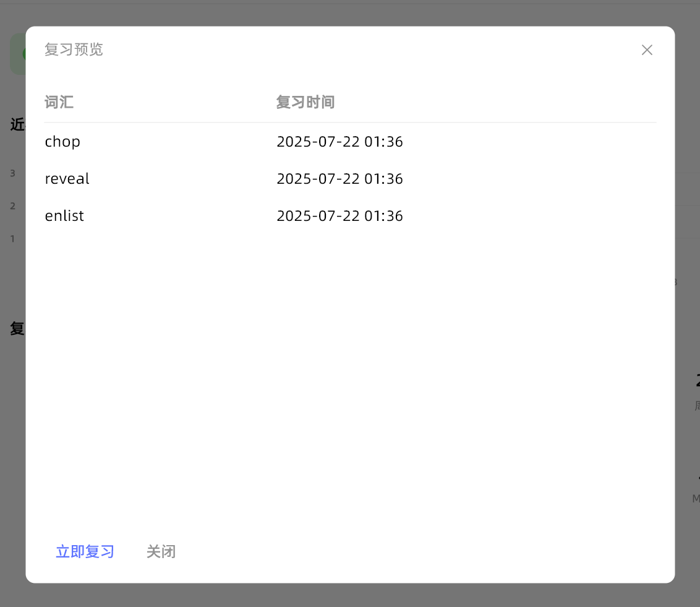Click the divider line under the table header

pos(350,123)
